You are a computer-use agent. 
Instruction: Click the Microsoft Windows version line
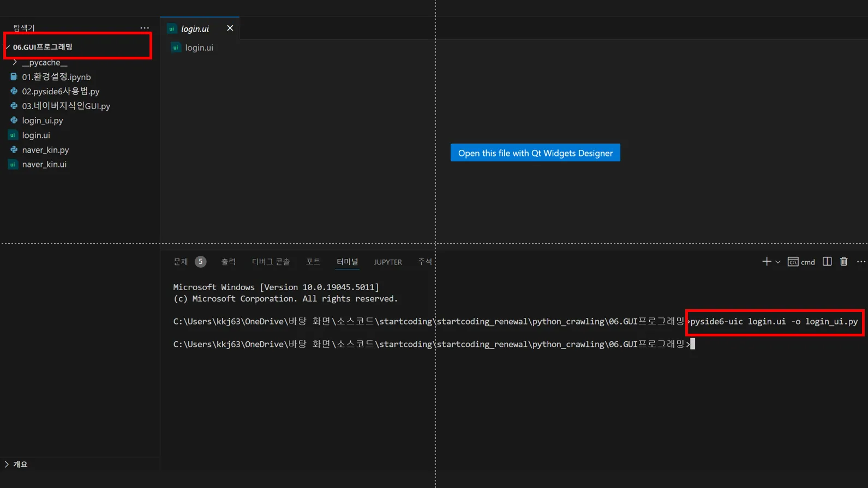point(276,287)
